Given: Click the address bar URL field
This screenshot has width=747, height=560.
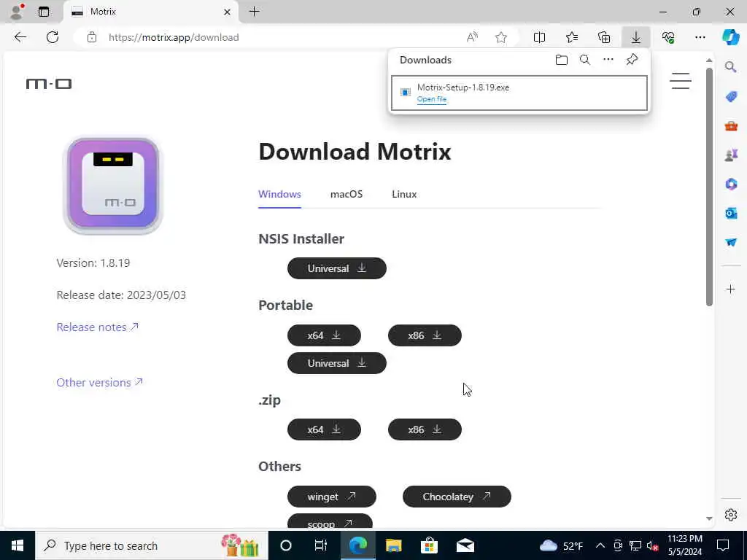Looking at the screenshot, I should click(x=281, y=37).
